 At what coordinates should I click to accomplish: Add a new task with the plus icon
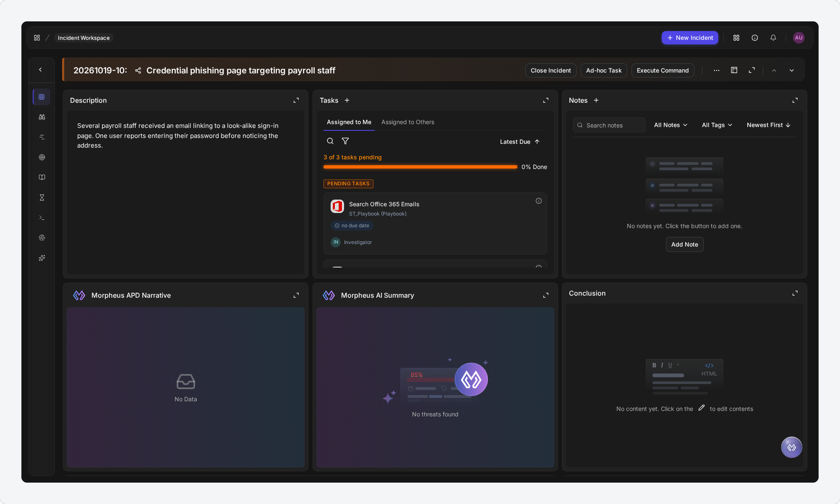click(347, 100)
